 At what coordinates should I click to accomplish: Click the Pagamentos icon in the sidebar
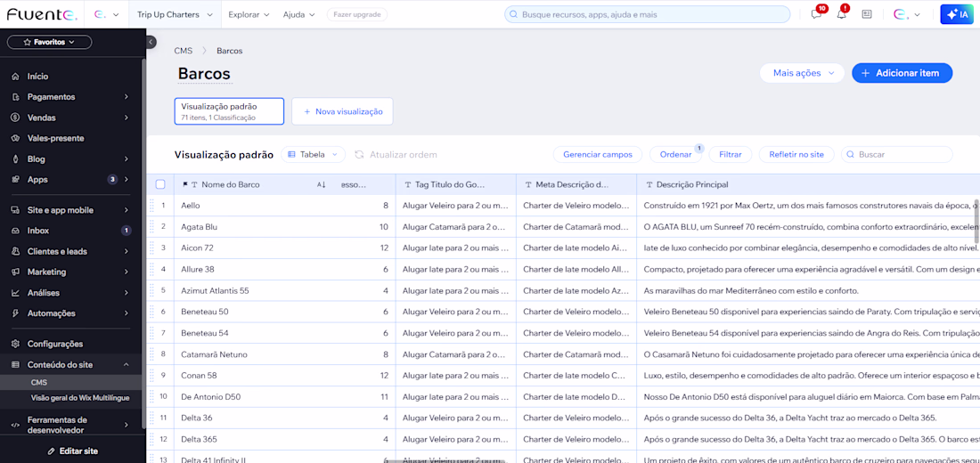point(16,97)
